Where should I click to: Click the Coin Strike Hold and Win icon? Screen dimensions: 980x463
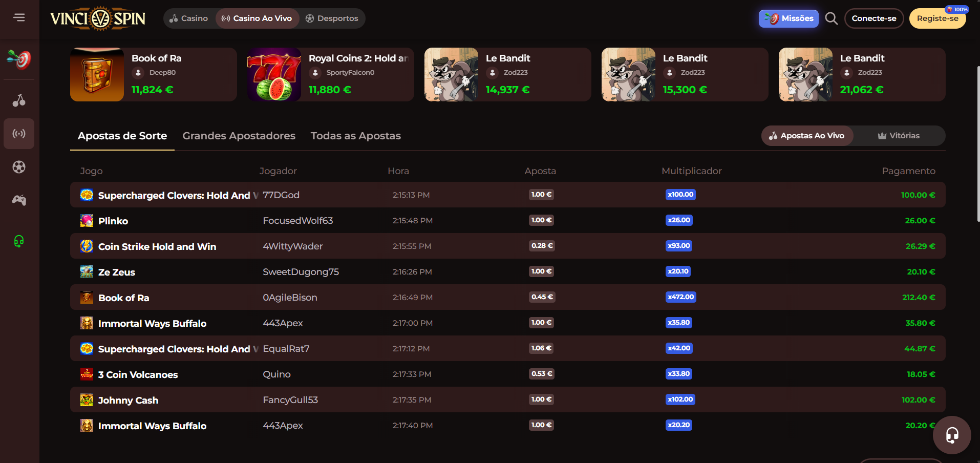point(87,246)
